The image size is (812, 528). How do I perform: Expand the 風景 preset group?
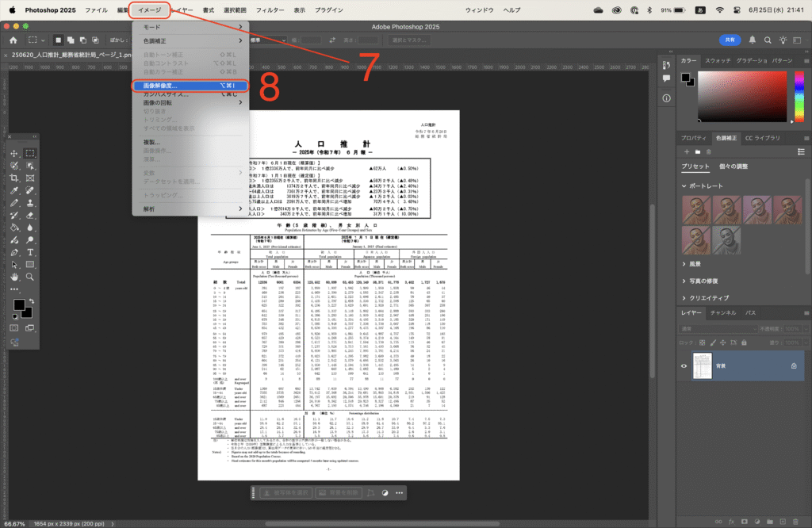click(684, 264)
